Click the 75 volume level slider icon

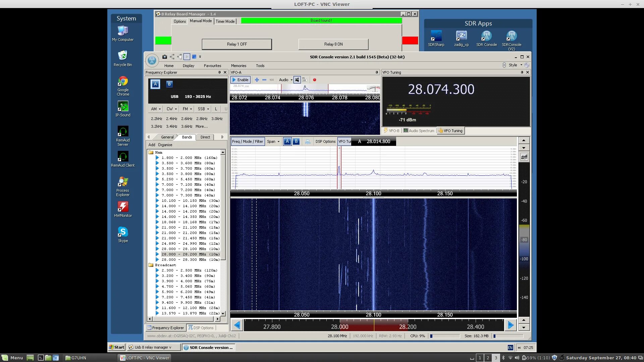pyautogui.click(x=304, y=80)
